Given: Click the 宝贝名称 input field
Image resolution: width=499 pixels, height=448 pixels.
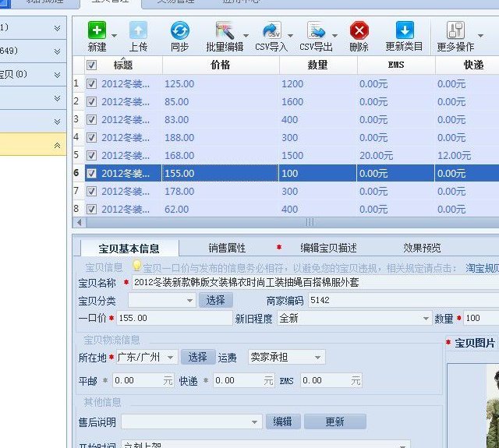Looking at the screenshot, I should tap(315, 282).
